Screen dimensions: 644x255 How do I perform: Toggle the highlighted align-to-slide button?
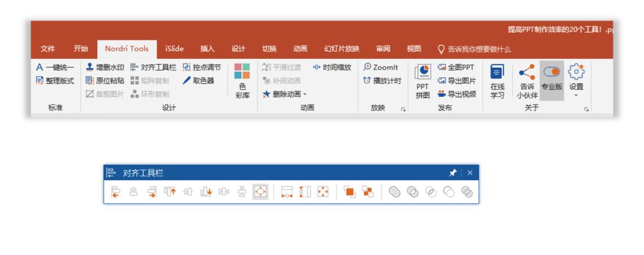pyautogui.click(x=260, y=192)
